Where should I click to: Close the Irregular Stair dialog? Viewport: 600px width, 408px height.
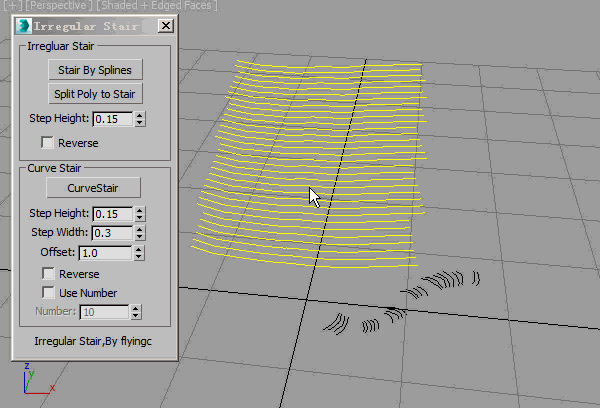click(166, 26)
